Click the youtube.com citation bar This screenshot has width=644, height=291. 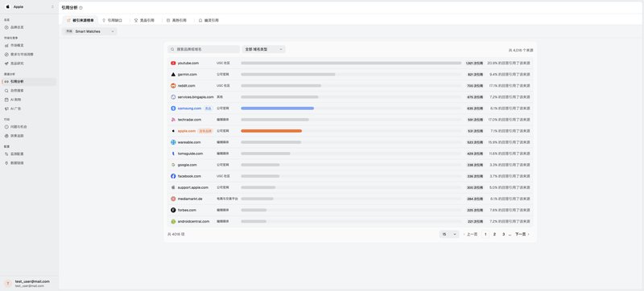[x=351, y=64]
